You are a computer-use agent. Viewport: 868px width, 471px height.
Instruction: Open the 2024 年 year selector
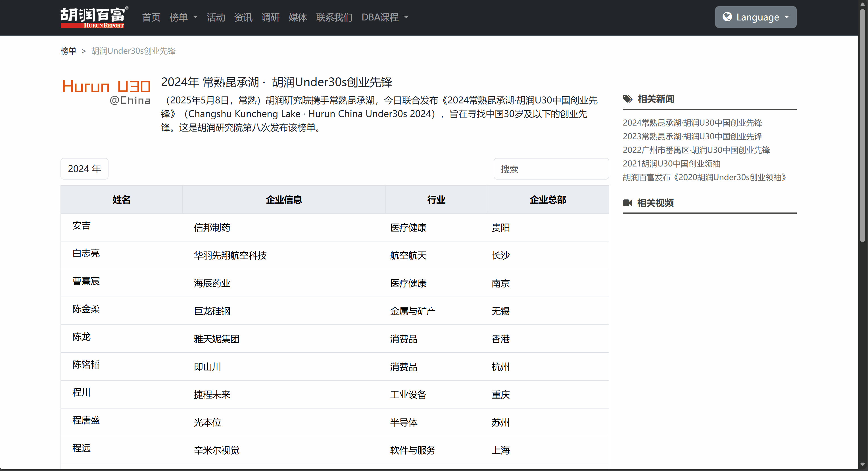point(84,169)
